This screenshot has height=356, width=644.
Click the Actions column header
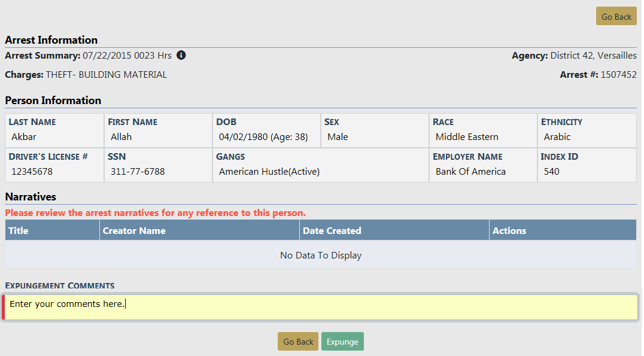[509, 230]
